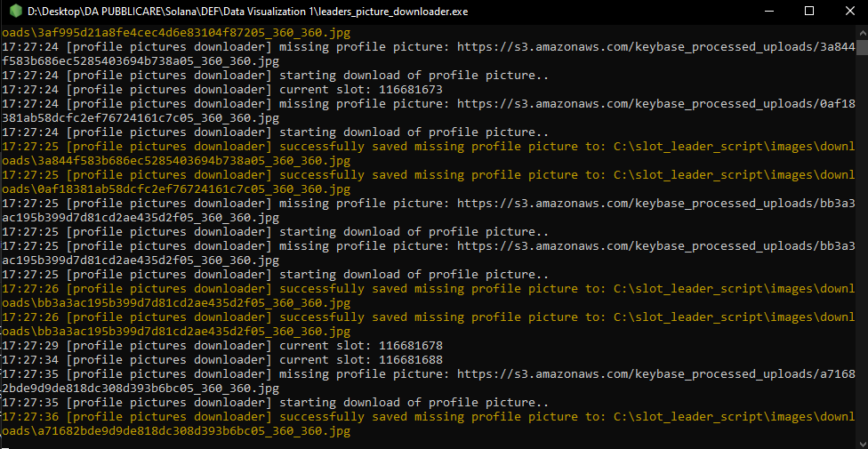Click the 17:27:35 starting download log line
The image size is (868, 449).
tap(275, 403)
